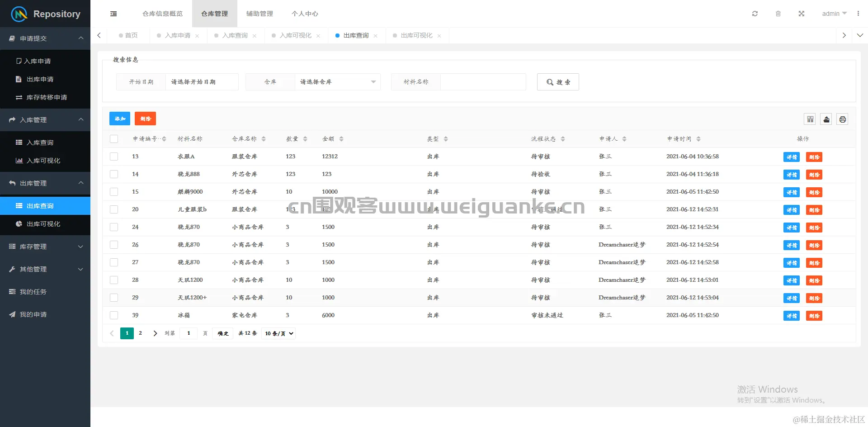Click the orange 删除 button above the table
This screenshot has width=868, height=427.
coord(145,119)
